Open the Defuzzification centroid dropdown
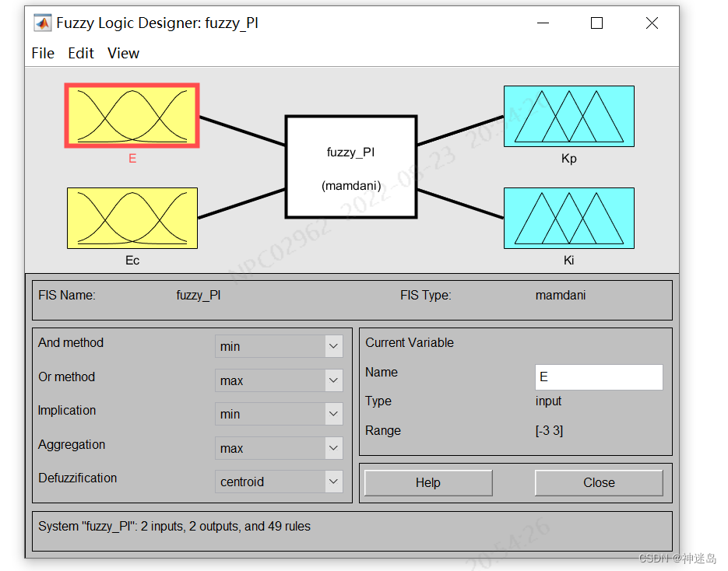The width and height of the screenshot is (728, 571). click(x=279, y=482)
